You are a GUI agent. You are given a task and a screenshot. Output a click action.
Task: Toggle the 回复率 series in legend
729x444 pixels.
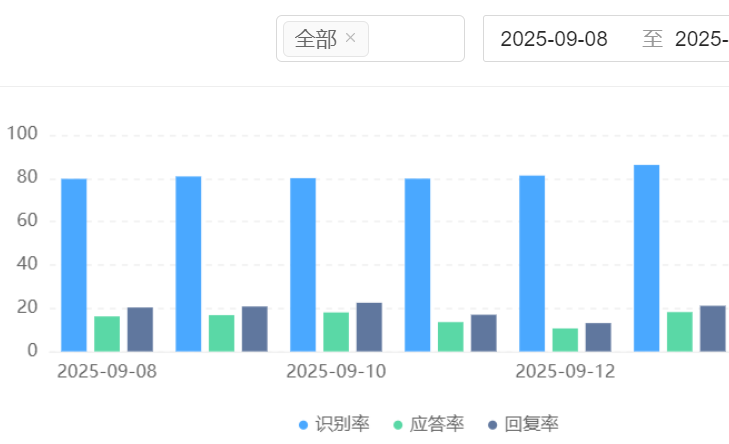tap(522, 424)
